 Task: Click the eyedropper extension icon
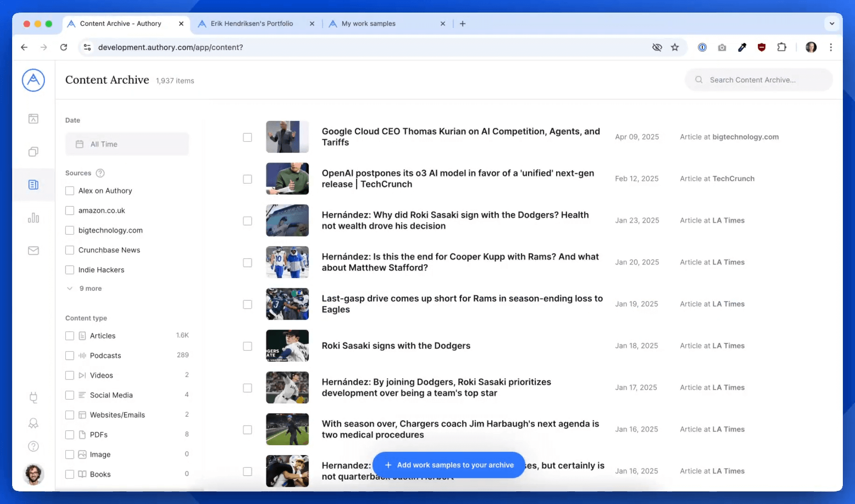pyautogui.click(x=742, y=47)
